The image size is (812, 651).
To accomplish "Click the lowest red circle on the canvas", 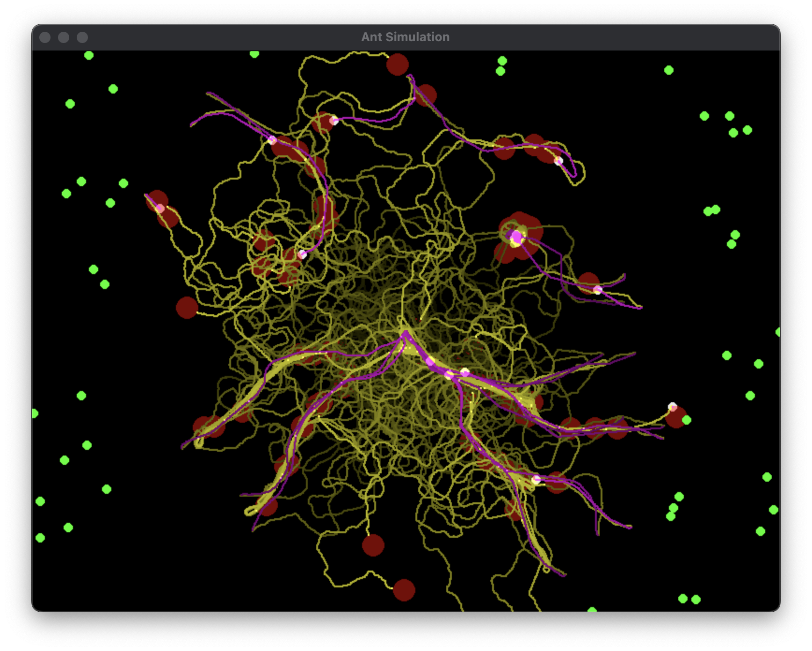I will (x=404, y=590).
